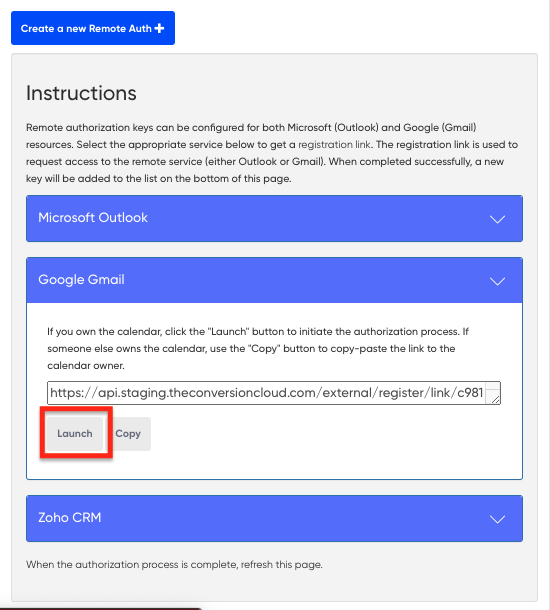Expand Zoho CRM using its chevron arrow
Screen dimensions: 550x610
tap(497, 519)
